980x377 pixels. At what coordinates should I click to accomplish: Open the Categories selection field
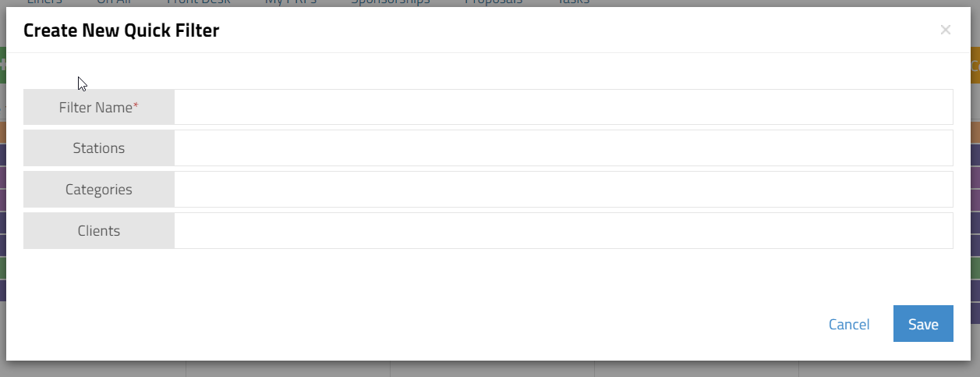pyautogui.click(x=563, y=189)
